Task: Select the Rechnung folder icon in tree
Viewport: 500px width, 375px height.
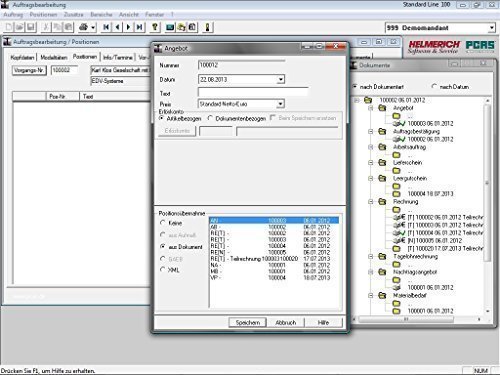Action: (x=382, y=202)
